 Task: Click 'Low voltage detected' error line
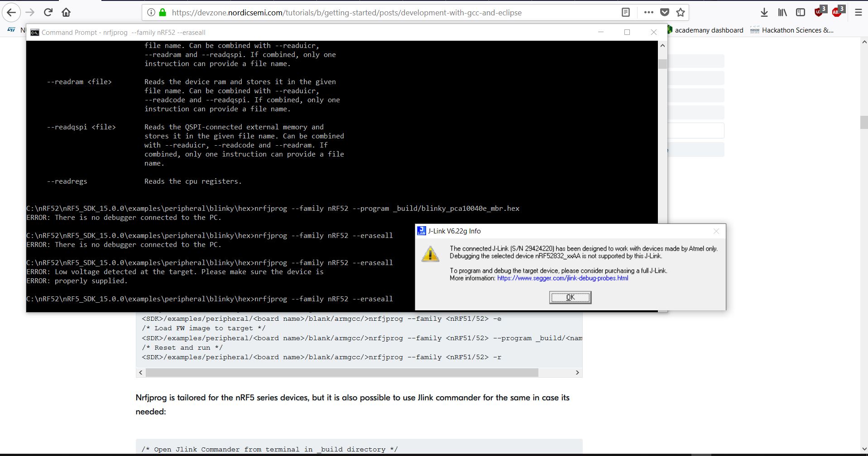click(175, 272)
